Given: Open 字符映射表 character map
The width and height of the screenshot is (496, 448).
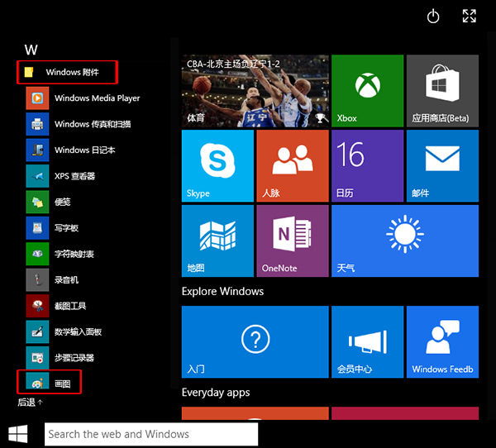Looking at the screenshot, I should click(74, 254).
